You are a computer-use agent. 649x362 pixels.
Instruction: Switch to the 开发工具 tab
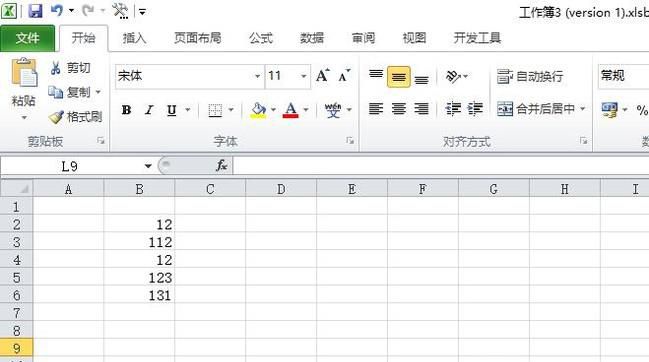pyautogui.click(x=477, y=38)
